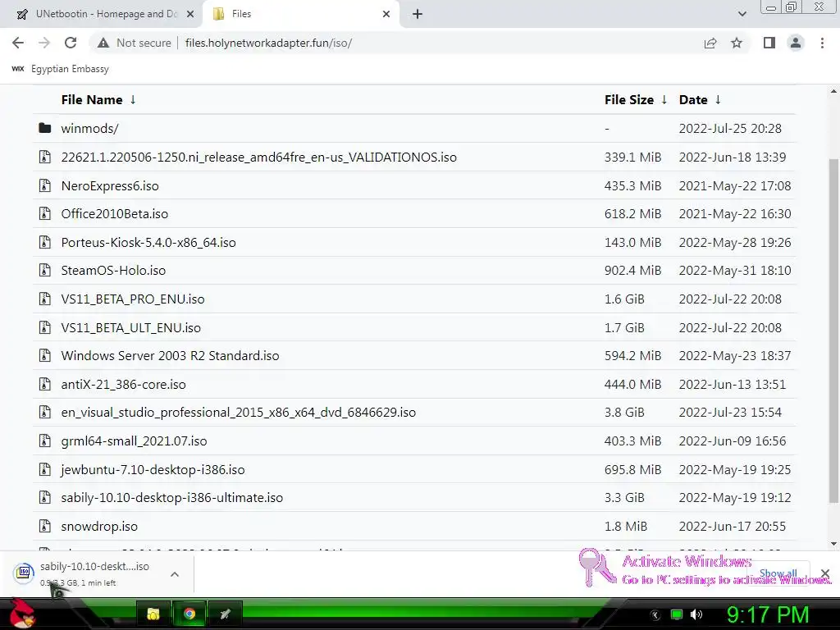Download VS11_BETA_ULT_ENU.iso
This screenshot has height=630, width=840.
(130, 327)
